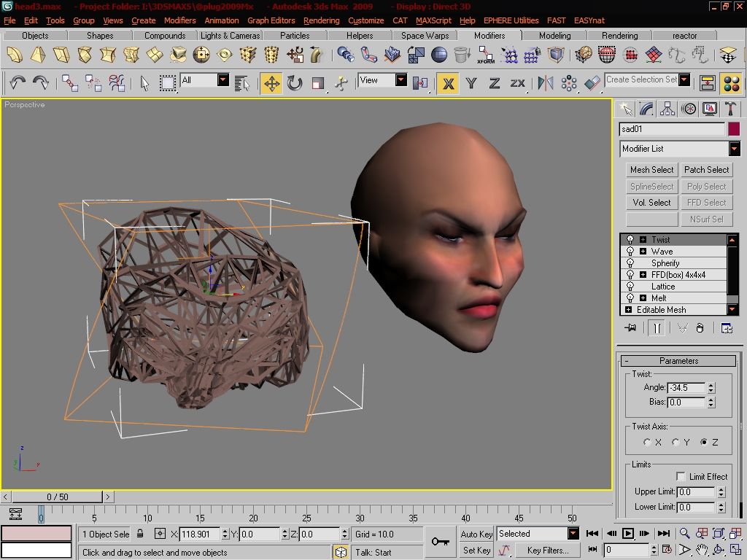Activate the Select and Scale tool
This screenshot has height=560, width=747.
click(318, 83)
